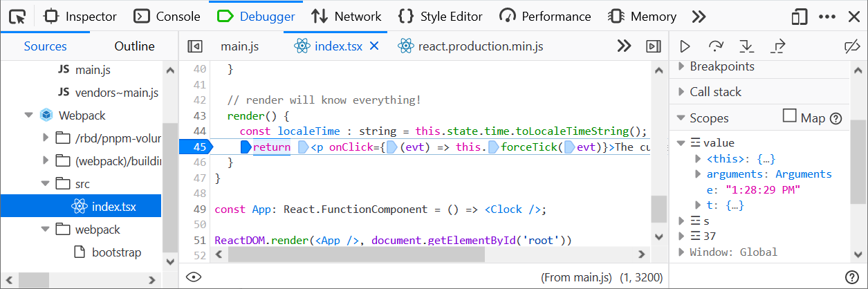The height and width of the screenshot is (289, 868).
Task: Toggle column breakpoint before forceTick
Action: (x=493, y=147)
